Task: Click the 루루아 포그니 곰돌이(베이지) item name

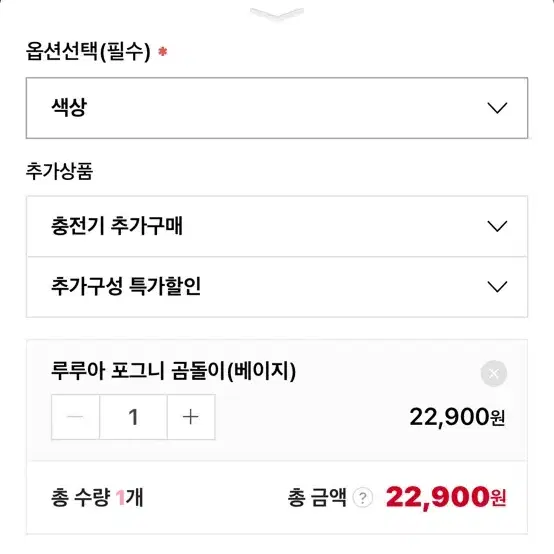Action: [173, 371]
